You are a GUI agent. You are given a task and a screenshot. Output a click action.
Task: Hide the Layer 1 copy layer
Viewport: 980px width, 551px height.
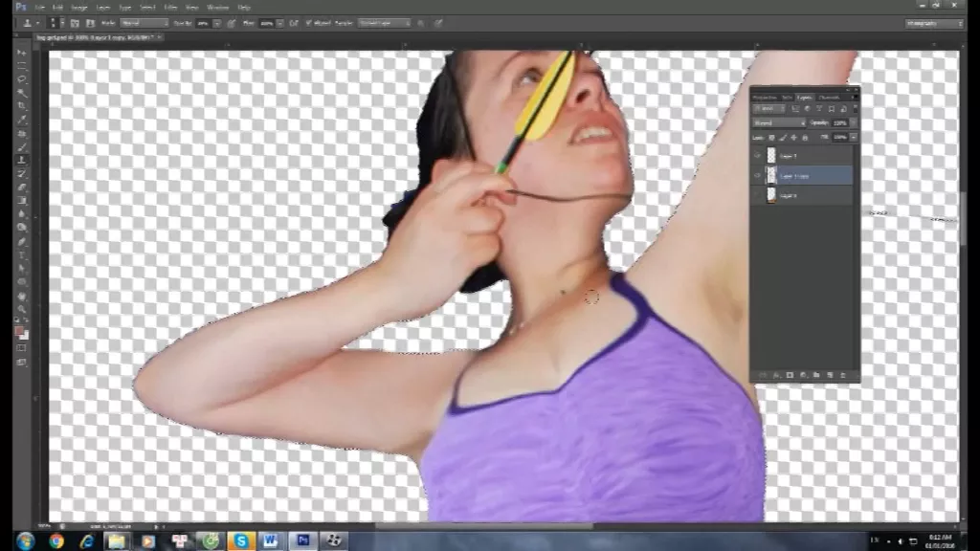(758, 176)
